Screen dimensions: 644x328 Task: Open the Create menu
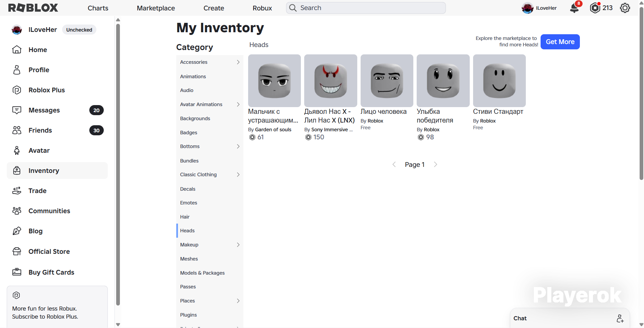coord(214,8)
